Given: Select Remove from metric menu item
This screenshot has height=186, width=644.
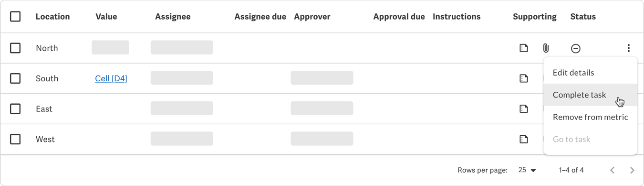Looking at the screenshot, I should pos(590,117).
